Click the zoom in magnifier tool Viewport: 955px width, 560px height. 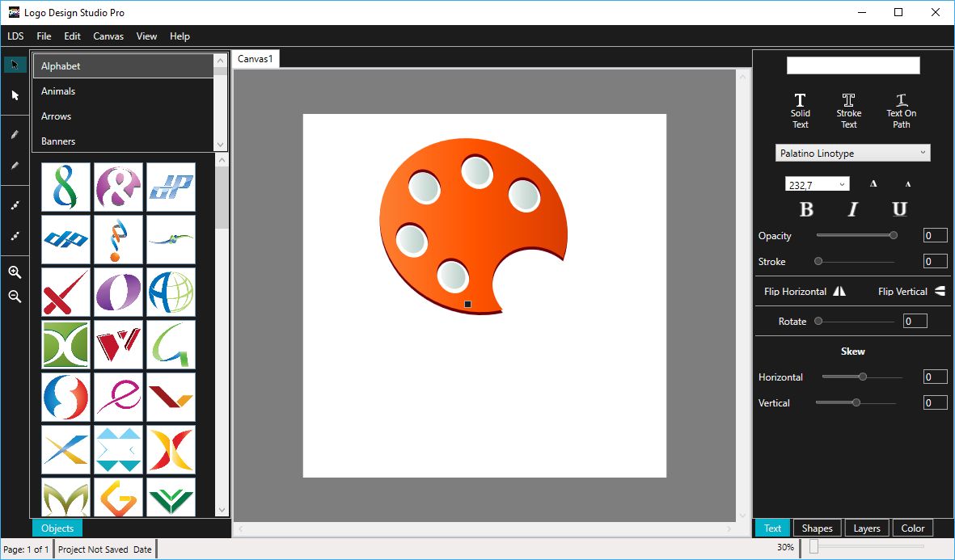tap(15, 272)
